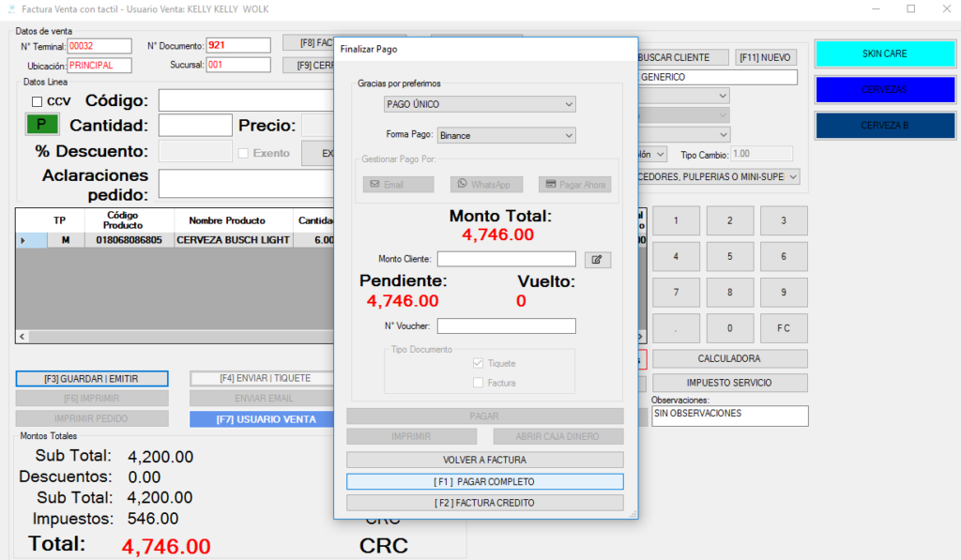The image size is (961, 560).
Task: Click the F1 PAGAR COMPLETO button
Action: coord(484,481)
